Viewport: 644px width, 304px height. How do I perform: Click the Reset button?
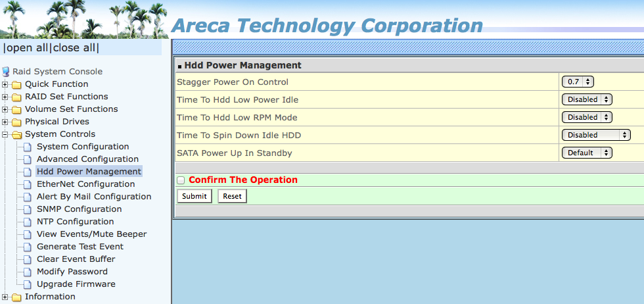coord(232,196)
